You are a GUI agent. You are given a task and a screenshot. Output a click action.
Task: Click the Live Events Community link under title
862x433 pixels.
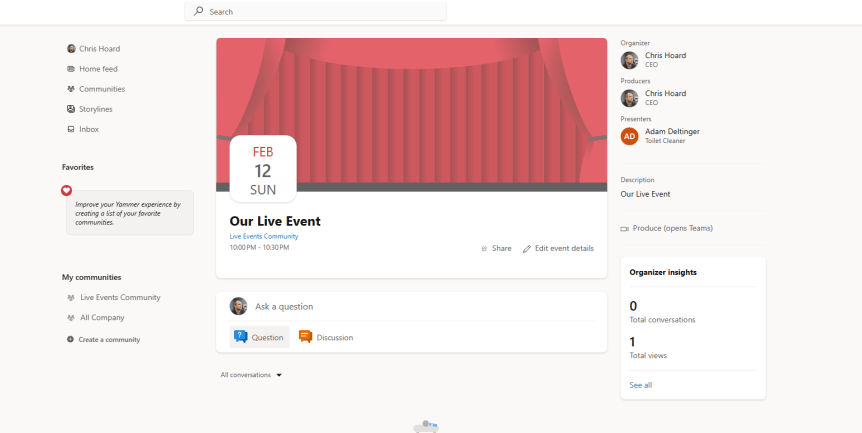point(264,236)
